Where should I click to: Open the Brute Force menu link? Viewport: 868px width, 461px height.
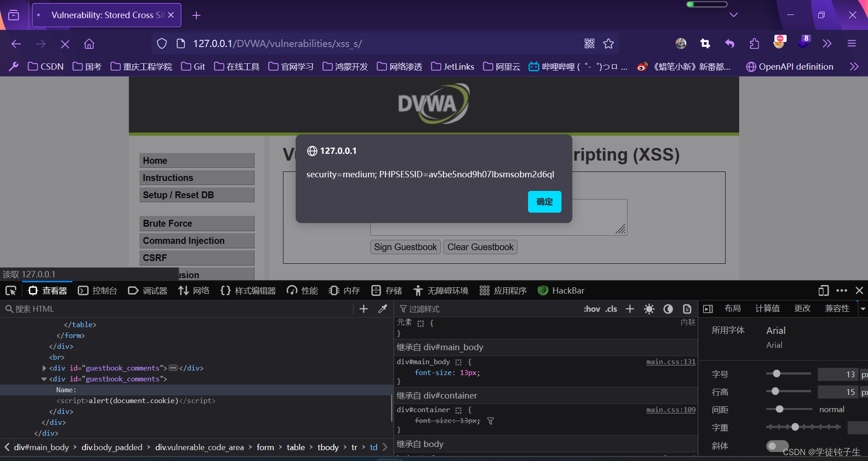pos(197,223)
